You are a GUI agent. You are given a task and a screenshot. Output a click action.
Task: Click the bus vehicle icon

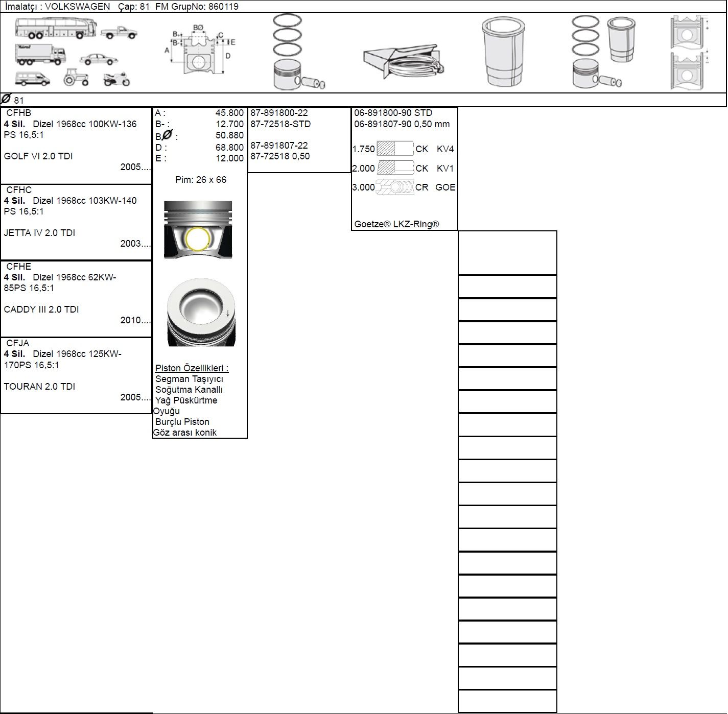click(56, 28)
